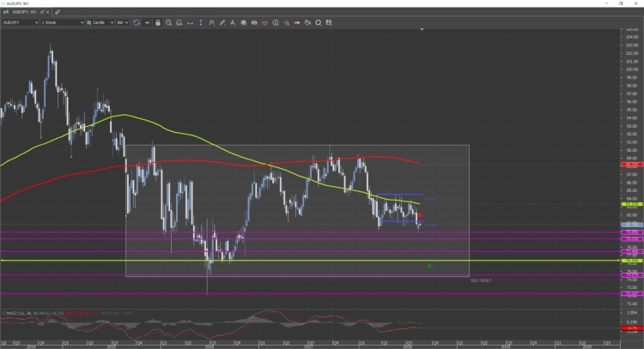Screen dimensions: 644x349
Task: Click the orders and positions chart icon
Action: point(265,22)
